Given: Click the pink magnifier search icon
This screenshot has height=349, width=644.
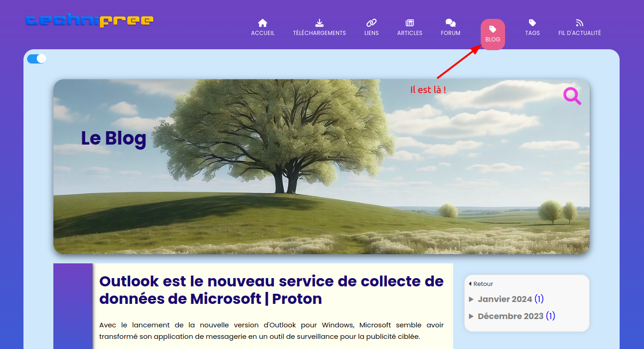Looking at the screenshot, I should (x=572, y=96).
